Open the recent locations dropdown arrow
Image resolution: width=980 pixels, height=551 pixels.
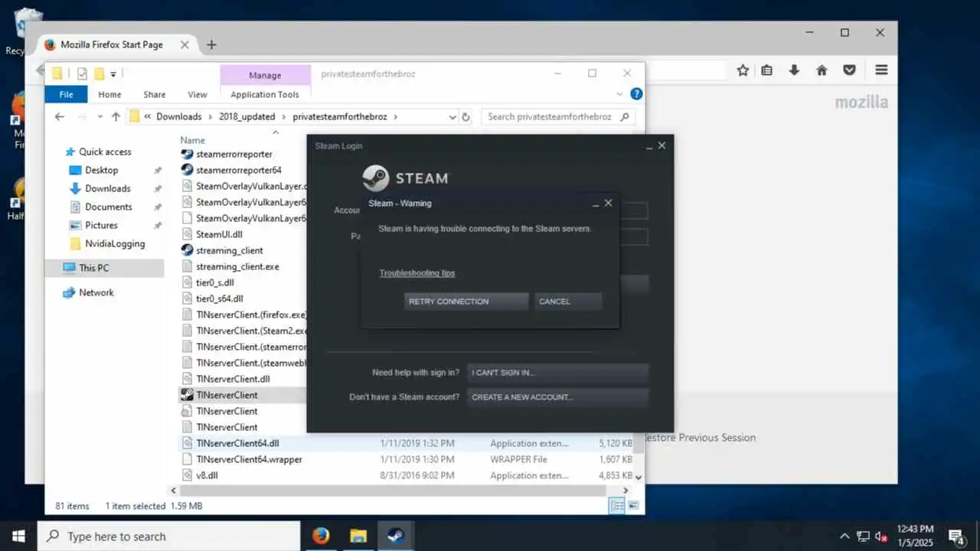point(100,117)
